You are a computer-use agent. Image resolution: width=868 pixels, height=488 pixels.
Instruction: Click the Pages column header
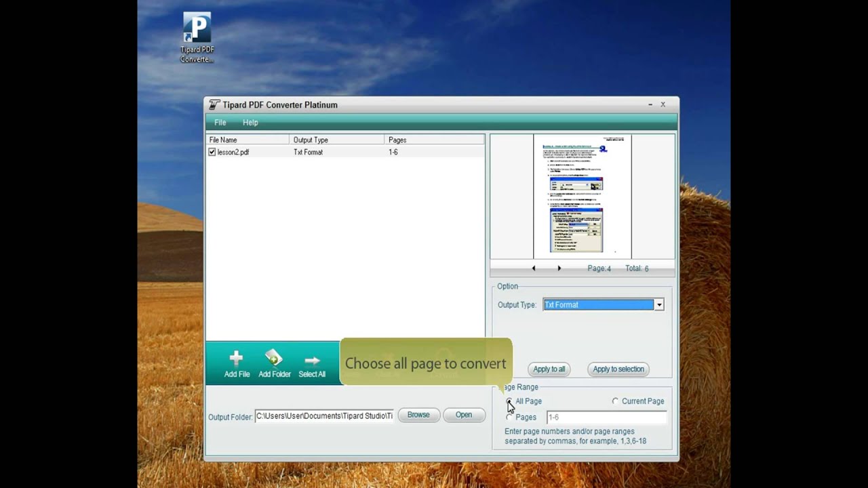tap(434, 140)
